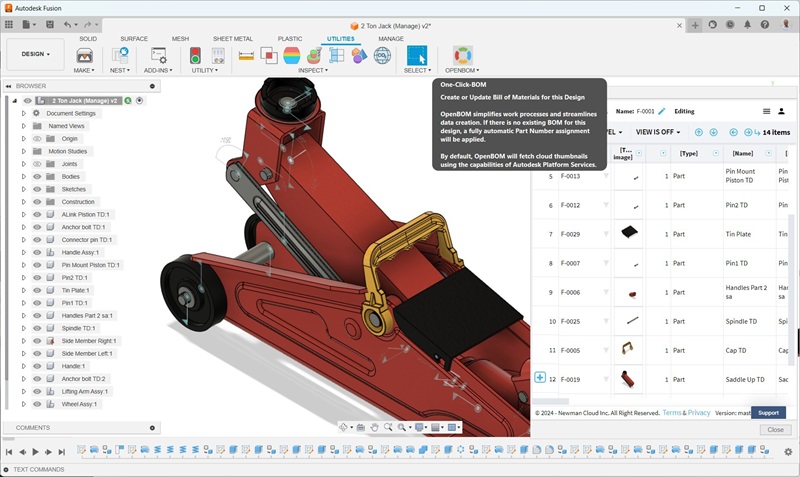This screenshot has height=477, width=800.
Task: Click the Select tool icon
Action: pyautogui.click(x=417, y=55)
